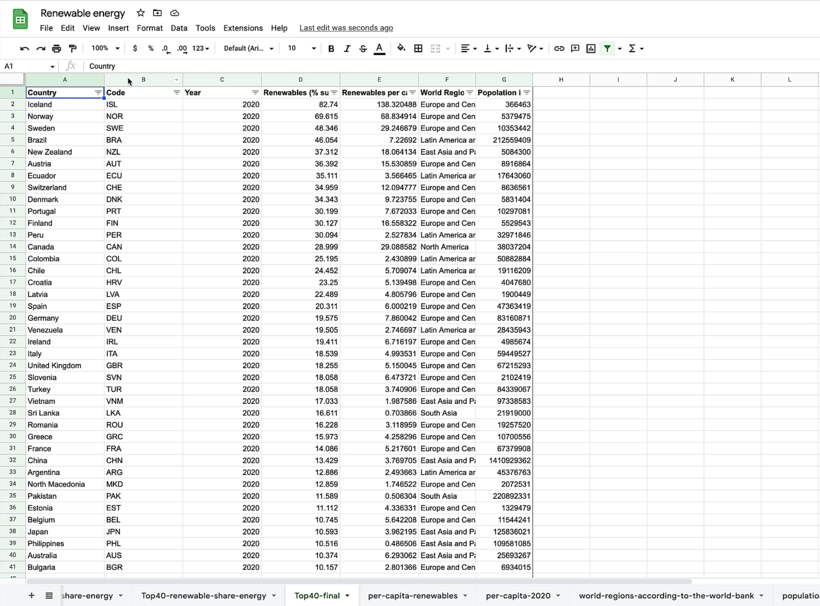
Task: Toggle strikethrough formatting
Action: click(x=363, y=49)
